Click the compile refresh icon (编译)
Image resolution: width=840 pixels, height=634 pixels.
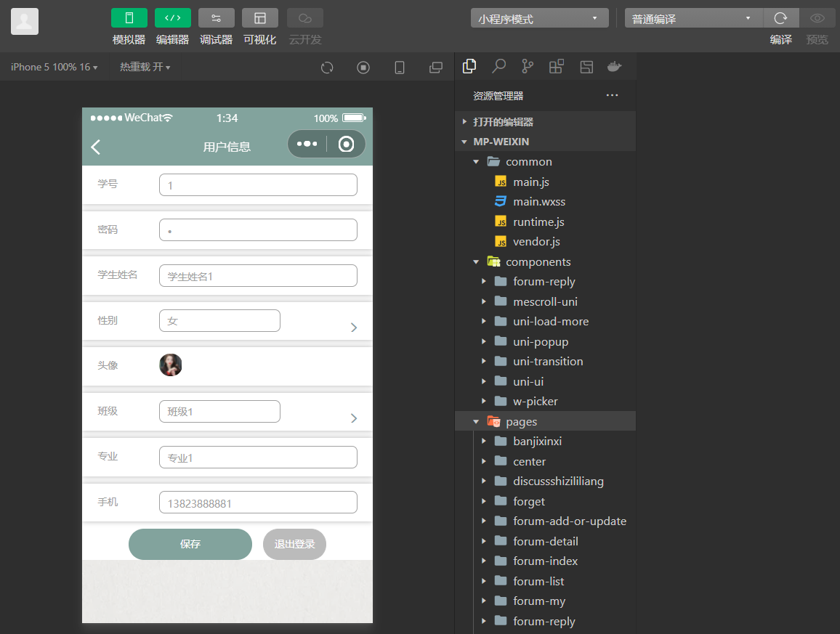pyautogui.click(x=780, y=18)
